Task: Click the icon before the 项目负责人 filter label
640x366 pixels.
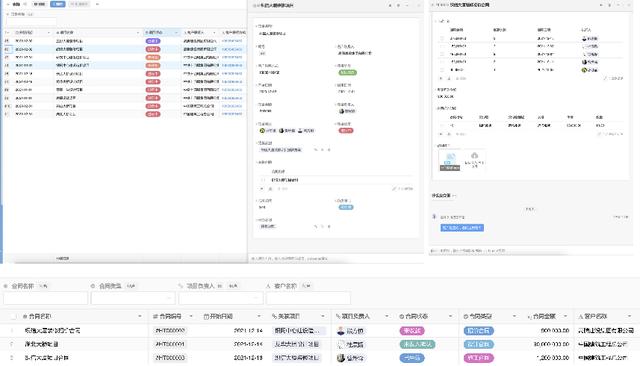Action: (181, 286)
